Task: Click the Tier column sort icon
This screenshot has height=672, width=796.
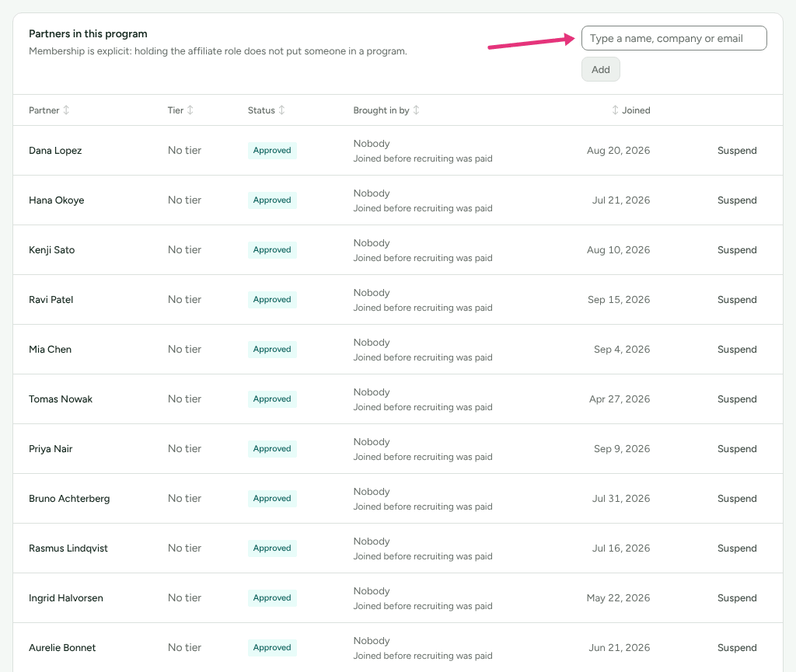Action: tap(190, 110)
